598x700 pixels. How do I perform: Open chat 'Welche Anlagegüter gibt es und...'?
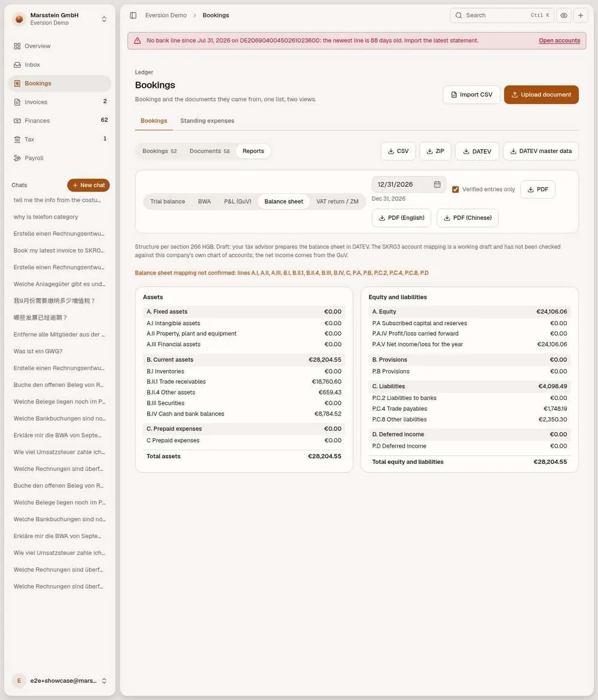point(60,284)
